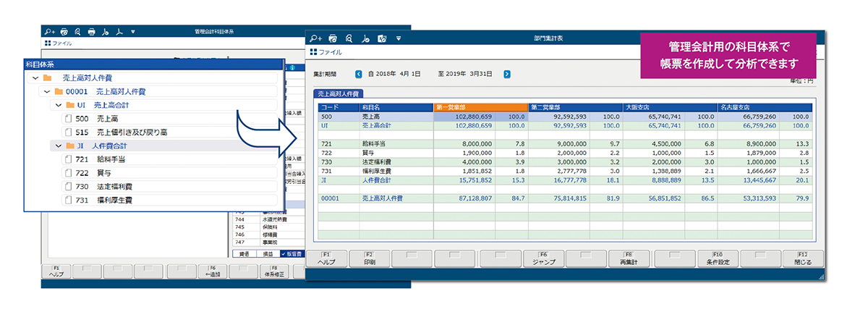Click 747 事業税 row in back window
The width and height of the screenshot is (868, 312).
(269, 244)
